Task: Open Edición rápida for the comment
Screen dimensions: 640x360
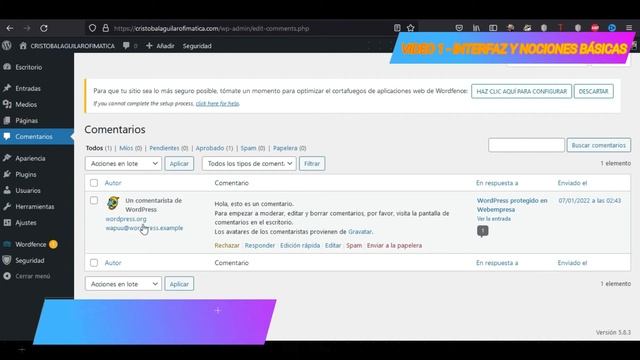Action: (300, 245)
